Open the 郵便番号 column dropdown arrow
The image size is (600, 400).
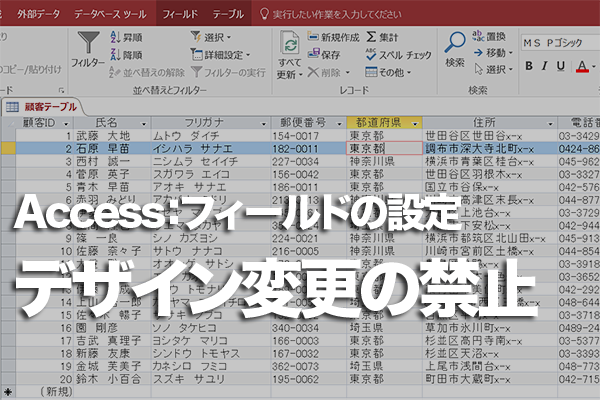[x=339, y=124]
